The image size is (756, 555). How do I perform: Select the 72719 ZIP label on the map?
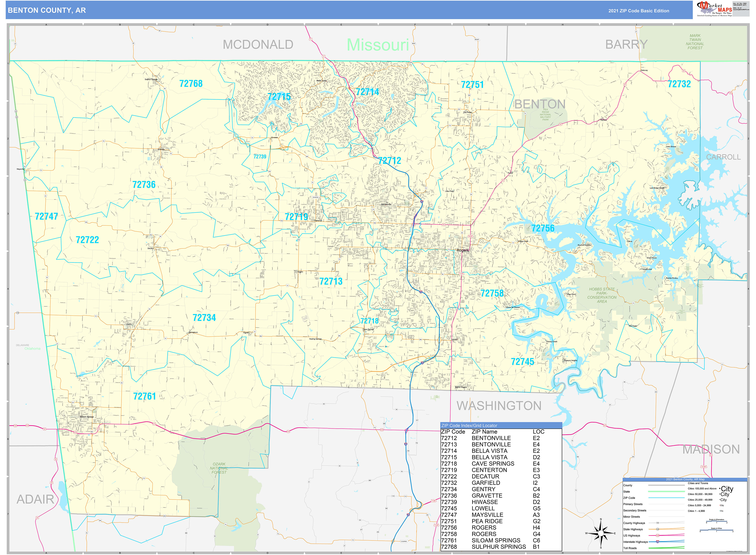[x=296, y=217]
